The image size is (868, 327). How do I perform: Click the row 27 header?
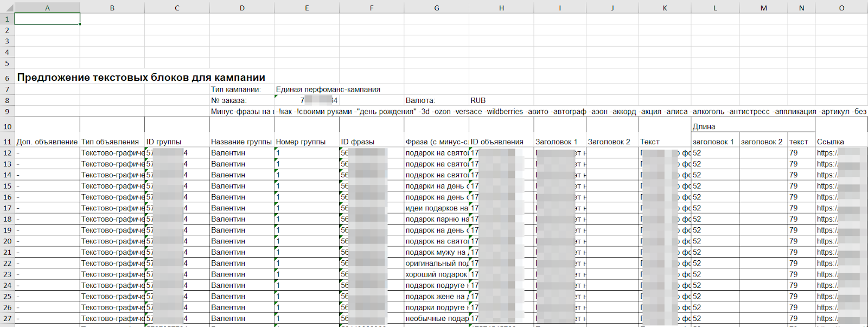pos(7,319)
